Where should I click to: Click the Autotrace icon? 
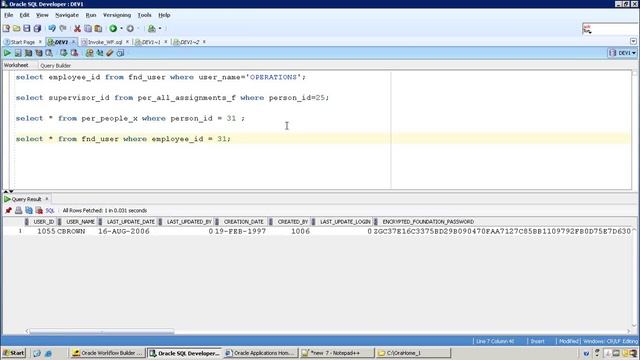(x=39, y=53)
